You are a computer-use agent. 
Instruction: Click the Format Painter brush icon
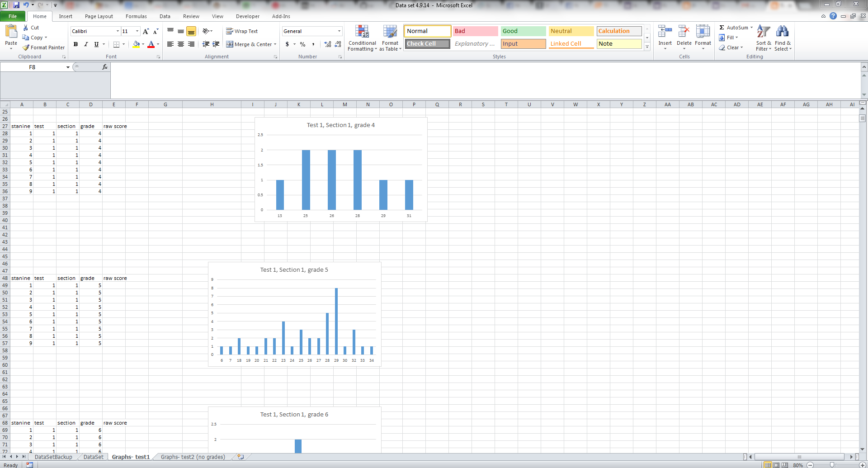(x=26, y=47)
